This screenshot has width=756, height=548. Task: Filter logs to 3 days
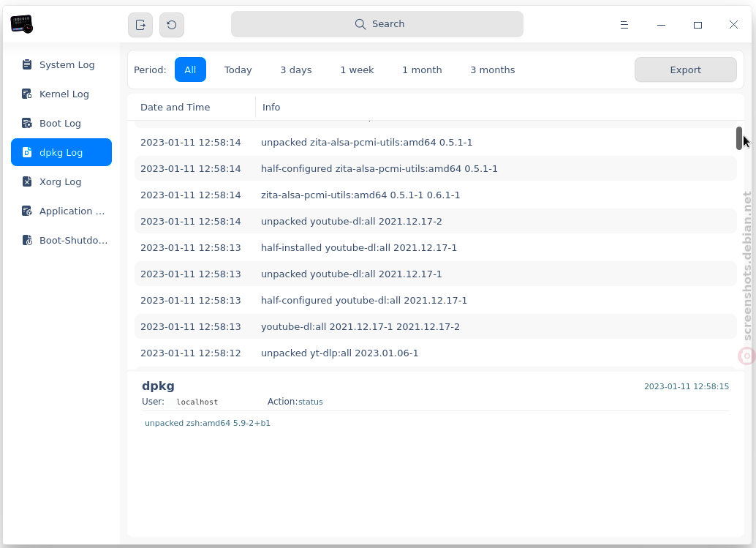point(296,70)
